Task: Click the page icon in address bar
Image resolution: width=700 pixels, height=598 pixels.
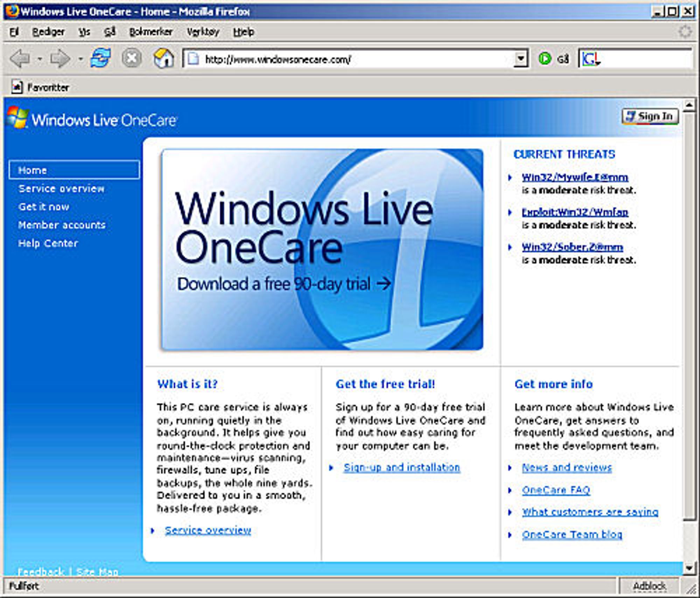Action: pyautogui.click(x=193, y=59)
